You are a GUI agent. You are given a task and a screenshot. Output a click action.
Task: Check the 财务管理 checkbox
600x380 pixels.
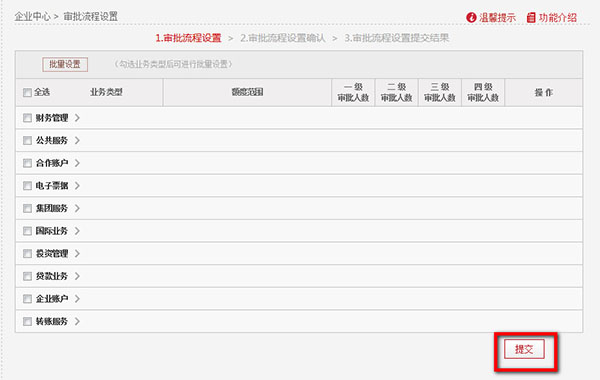[27, 118]
